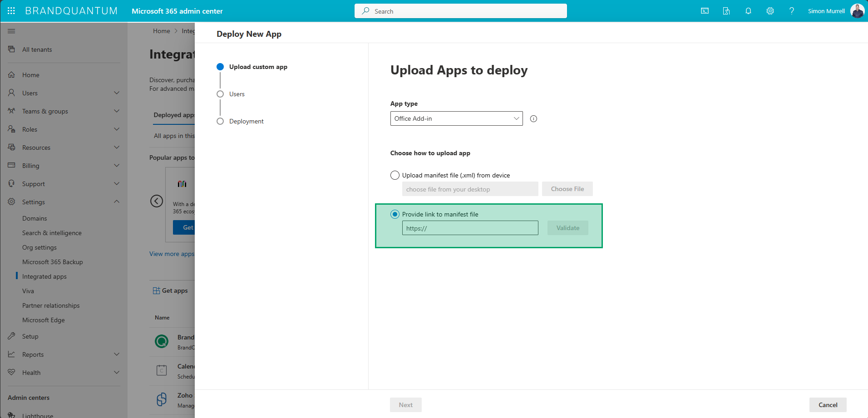
Task: Select Provide link to manifest file radio
Action: [395, 214]
